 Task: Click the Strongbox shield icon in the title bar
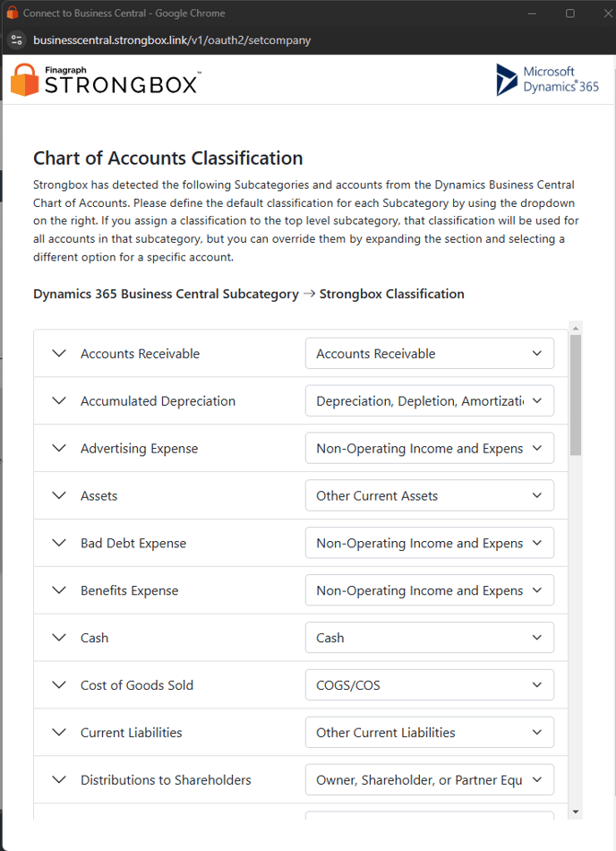[10, 13]
